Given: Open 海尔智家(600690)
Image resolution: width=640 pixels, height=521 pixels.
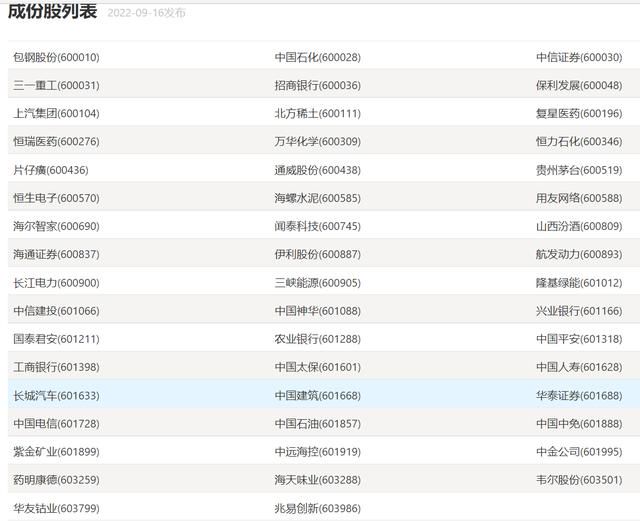Looking at the screenshot, I should pos(56,226).
